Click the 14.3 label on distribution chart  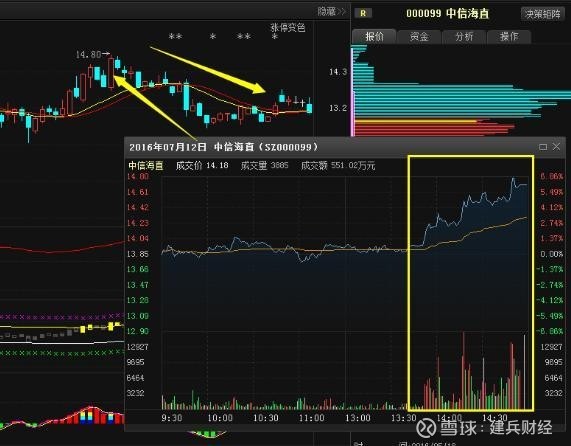338,72
